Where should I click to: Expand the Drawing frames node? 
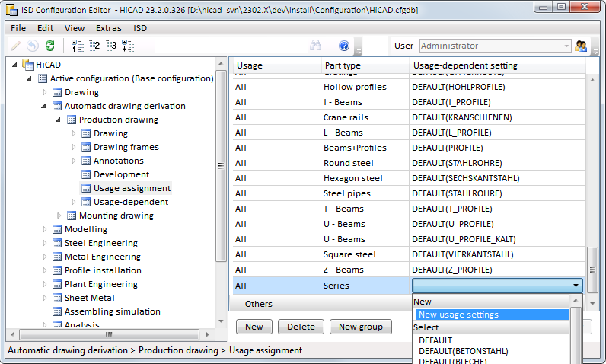(x=73, y=147)
